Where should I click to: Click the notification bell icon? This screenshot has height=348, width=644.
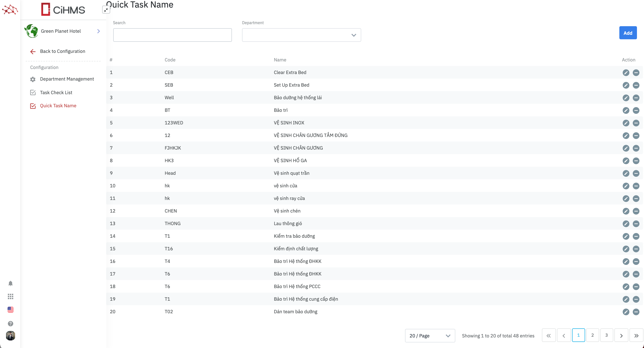(10, 283)
